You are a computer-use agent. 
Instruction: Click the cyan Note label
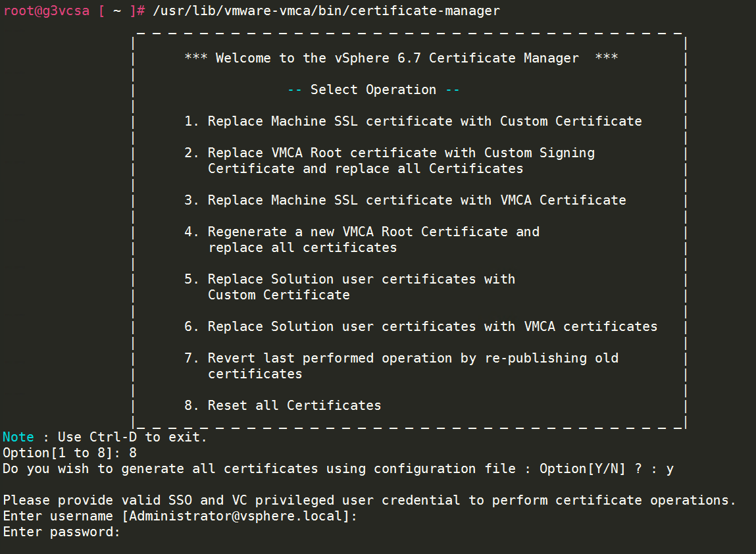(x=18, y=437)
